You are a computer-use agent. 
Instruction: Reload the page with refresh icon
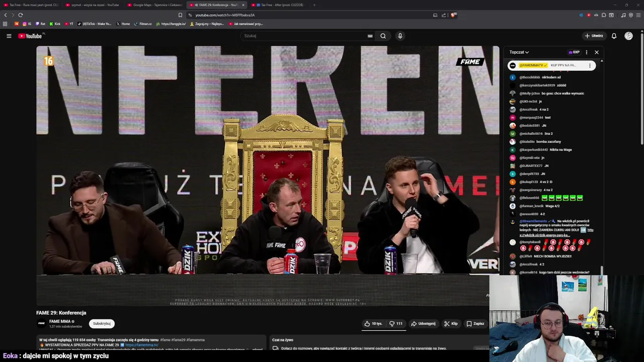pos(21,15)
